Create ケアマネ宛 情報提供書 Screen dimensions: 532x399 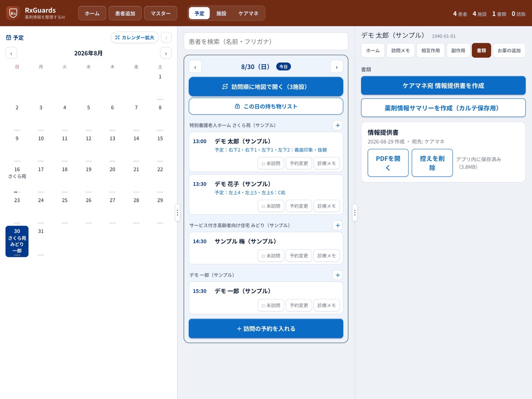click(x=443, y=86)
